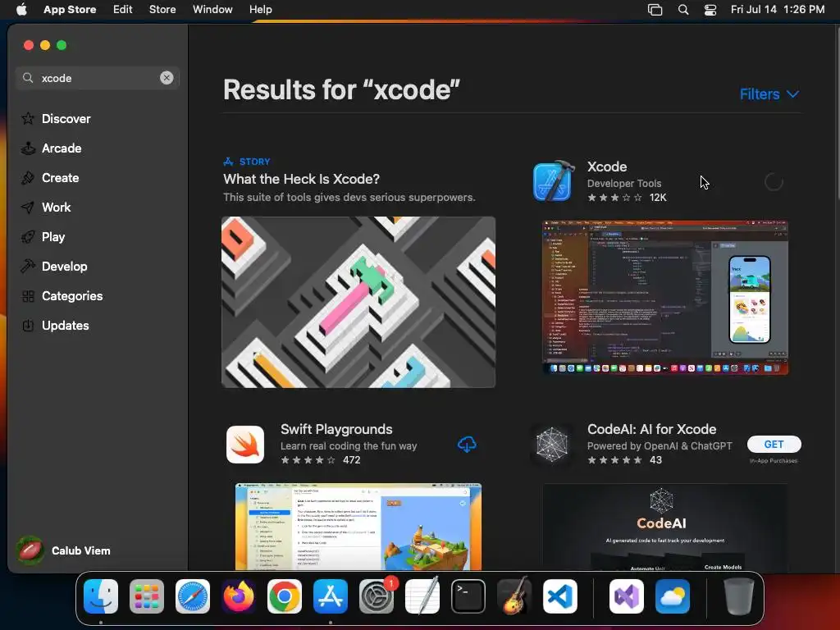Open System Settings from the dock
Image resolution: width=840 pixels, height=630 pixels.
(377, 596)
